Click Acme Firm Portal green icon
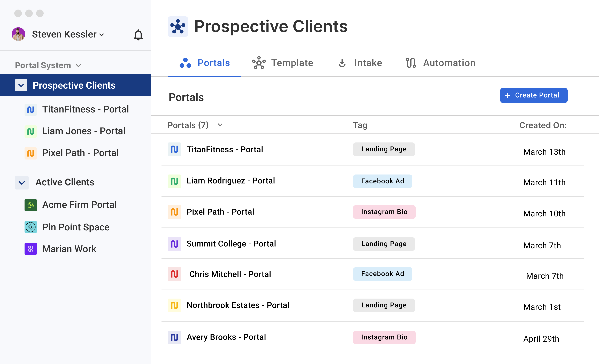Screen dimensions: 599x364 coord(31,205)
